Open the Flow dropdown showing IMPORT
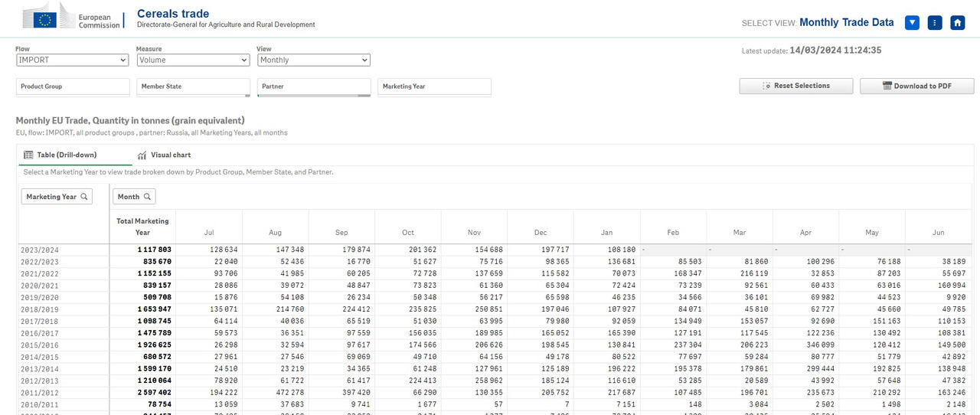The width and height of the screenshot is (980, 415). [72, 60]
